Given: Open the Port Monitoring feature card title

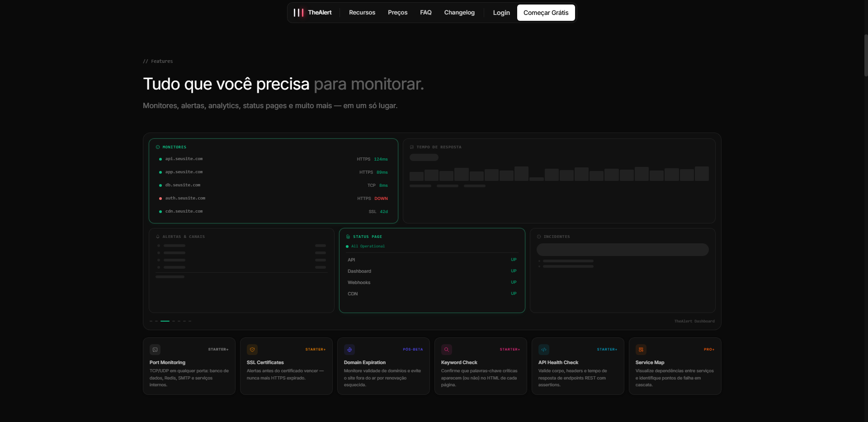Looking at the screenshot, I should (x=167, y=362).
